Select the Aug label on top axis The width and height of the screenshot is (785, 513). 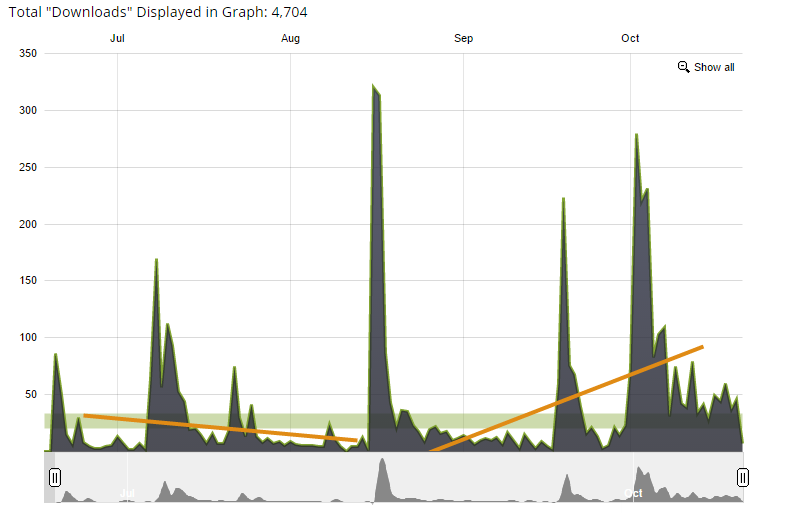[290, 38]
